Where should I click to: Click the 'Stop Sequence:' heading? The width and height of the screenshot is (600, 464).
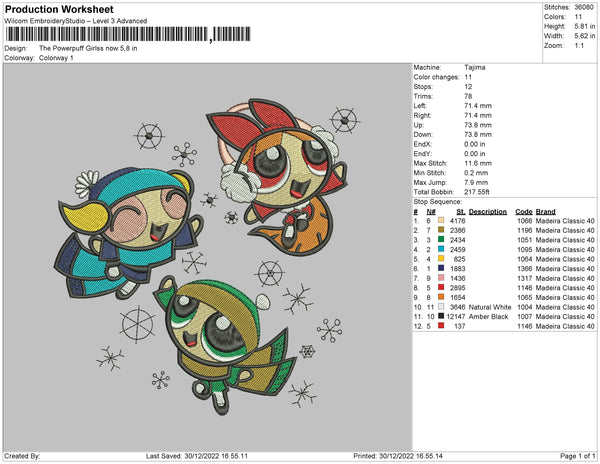coord(437,202)
